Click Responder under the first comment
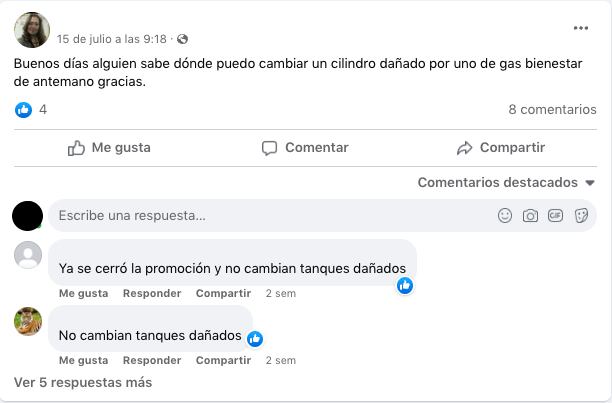Screen dimensions: 612x403 coord(152,293)
